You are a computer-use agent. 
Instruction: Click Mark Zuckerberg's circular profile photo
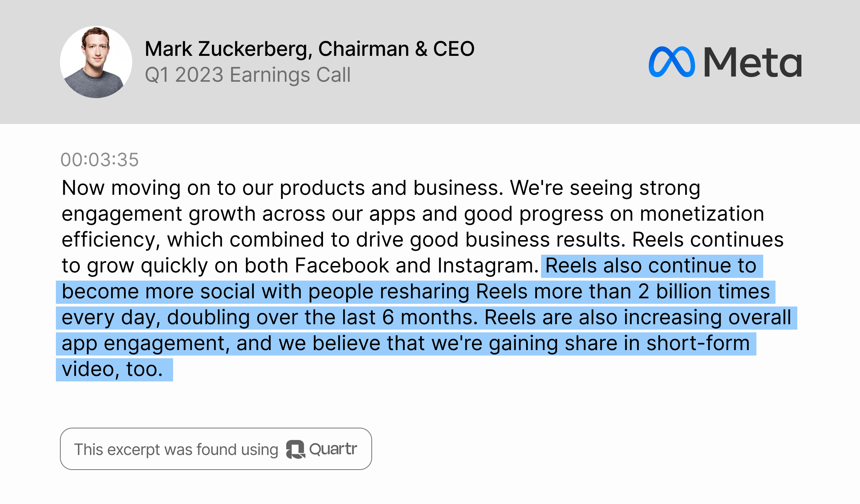(96, 62)
